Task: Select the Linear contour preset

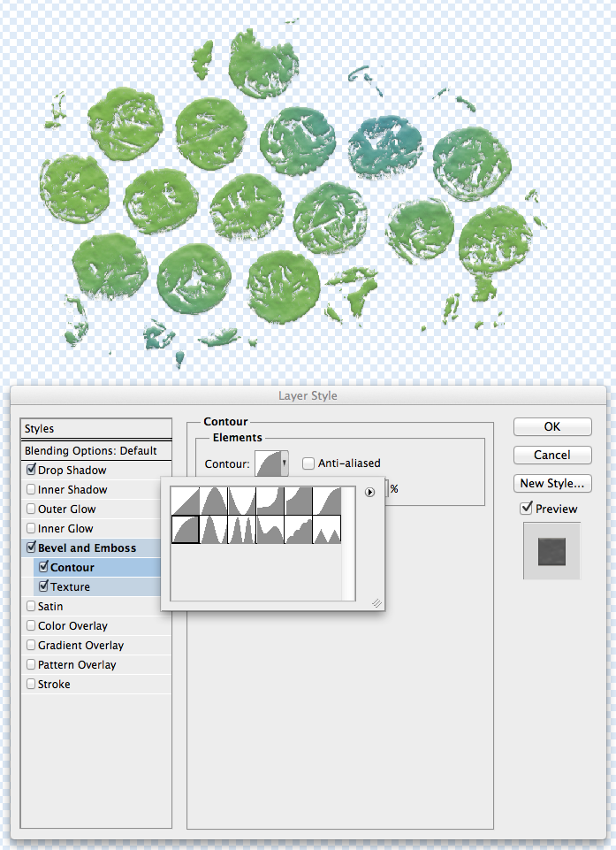Action: coord(186,501)
